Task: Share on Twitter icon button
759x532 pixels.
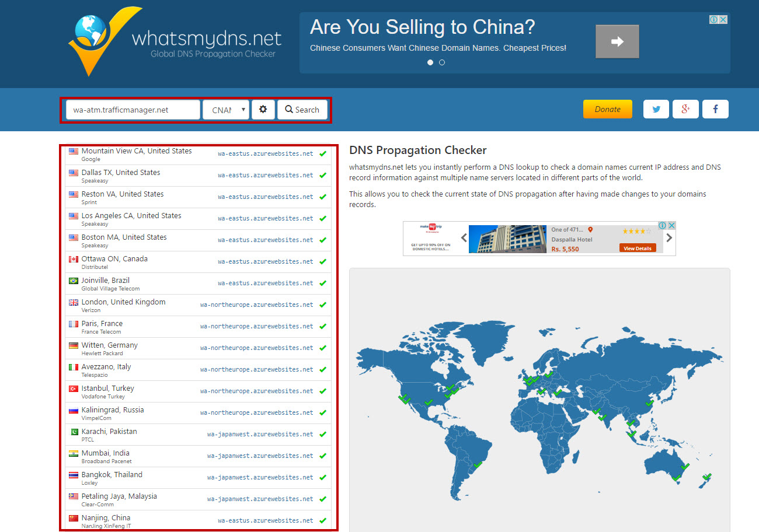Action: 656,109
